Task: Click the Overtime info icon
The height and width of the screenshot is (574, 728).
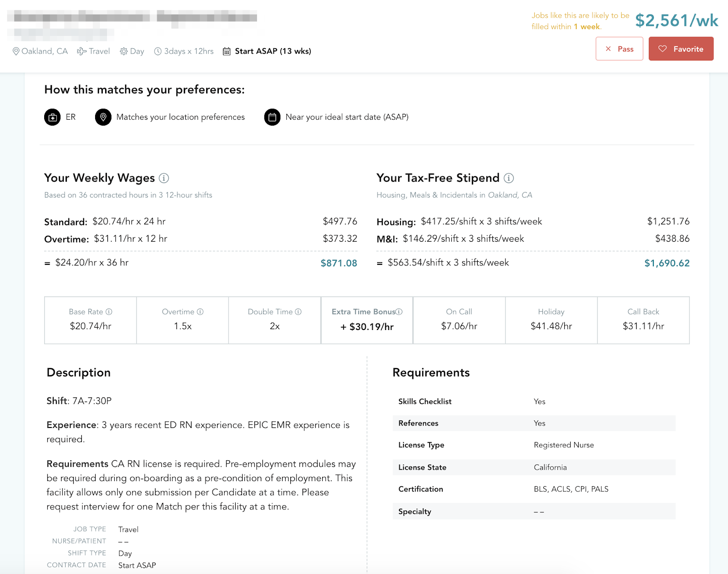Action: pyautogui.click(x=200, y=312)
